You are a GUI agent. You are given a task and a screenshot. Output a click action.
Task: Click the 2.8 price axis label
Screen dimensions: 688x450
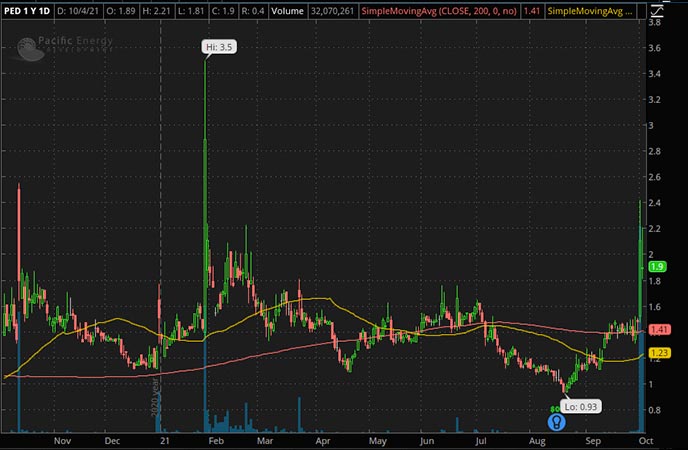pos(655,151)
